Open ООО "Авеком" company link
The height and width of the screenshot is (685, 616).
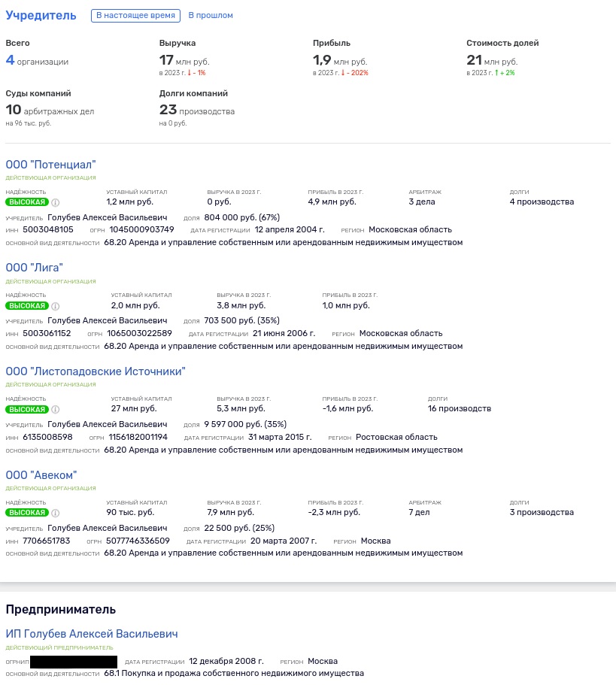[41, 475]
